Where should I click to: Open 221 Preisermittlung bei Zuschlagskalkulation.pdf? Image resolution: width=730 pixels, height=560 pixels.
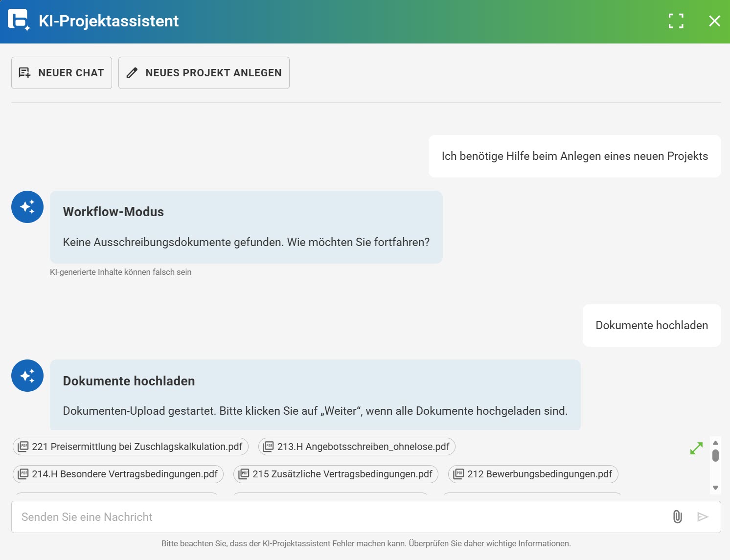(x=130, y=446)
